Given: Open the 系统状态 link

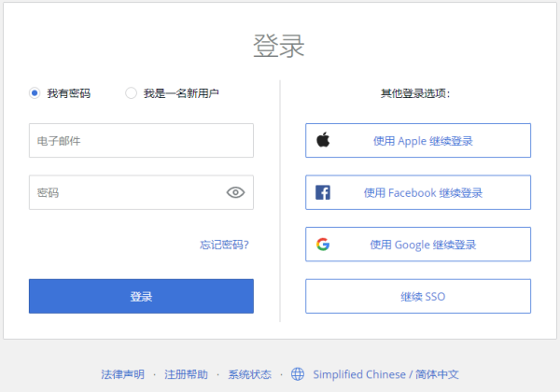Looking at the screenshot, I should (249, 374).
